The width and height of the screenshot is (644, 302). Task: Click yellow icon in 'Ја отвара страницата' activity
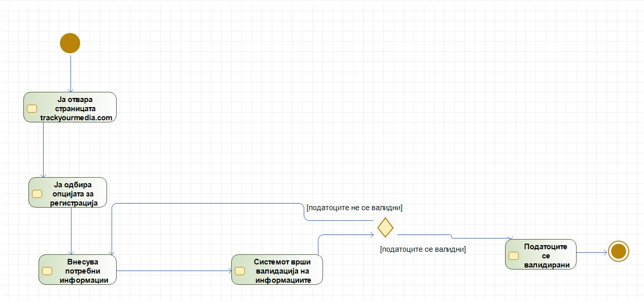click(32, 108)
